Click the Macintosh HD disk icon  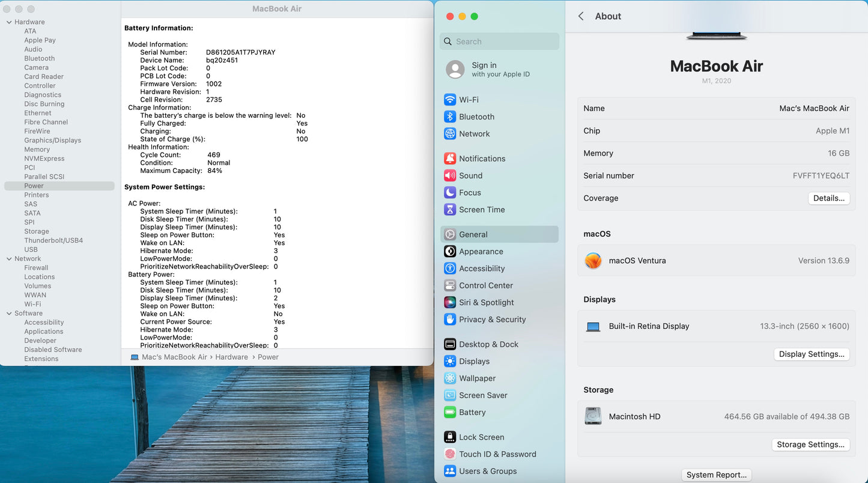coord(593,416)
